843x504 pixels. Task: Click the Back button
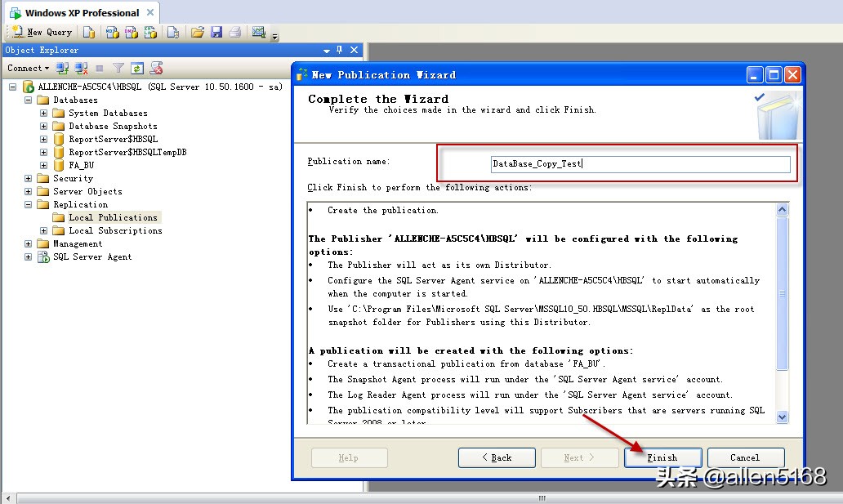tap(497, 457)
